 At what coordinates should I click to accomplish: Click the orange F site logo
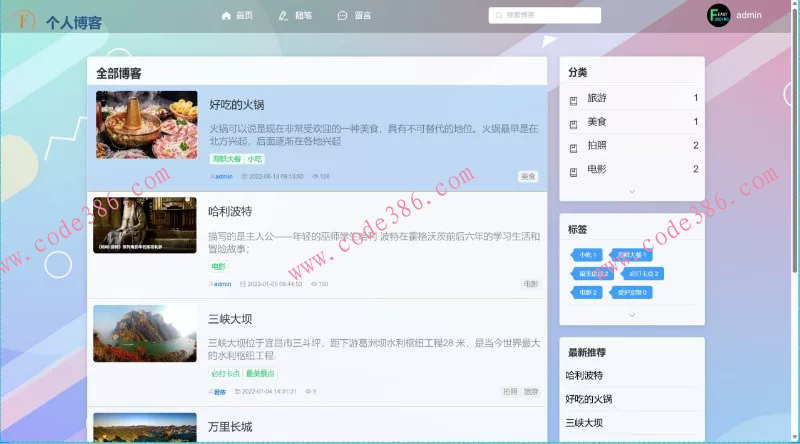coord(24,21)
